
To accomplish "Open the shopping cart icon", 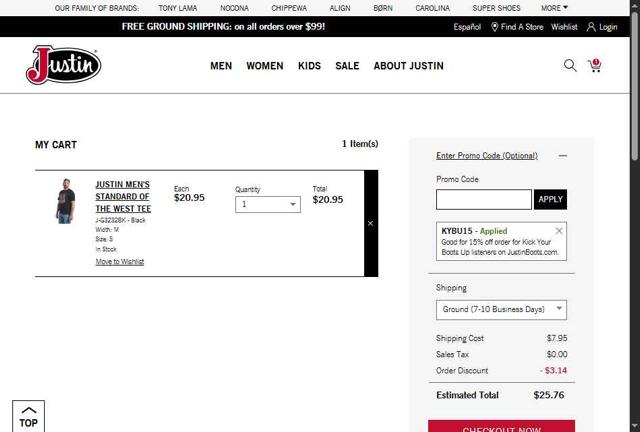I will coord(594,65).
